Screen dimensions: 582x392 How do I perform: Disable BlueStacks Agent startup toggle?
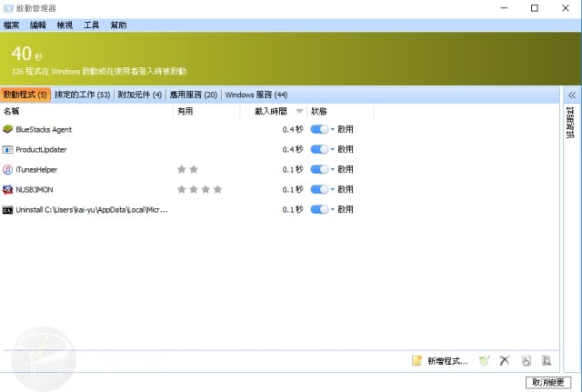tap(318, 129)
